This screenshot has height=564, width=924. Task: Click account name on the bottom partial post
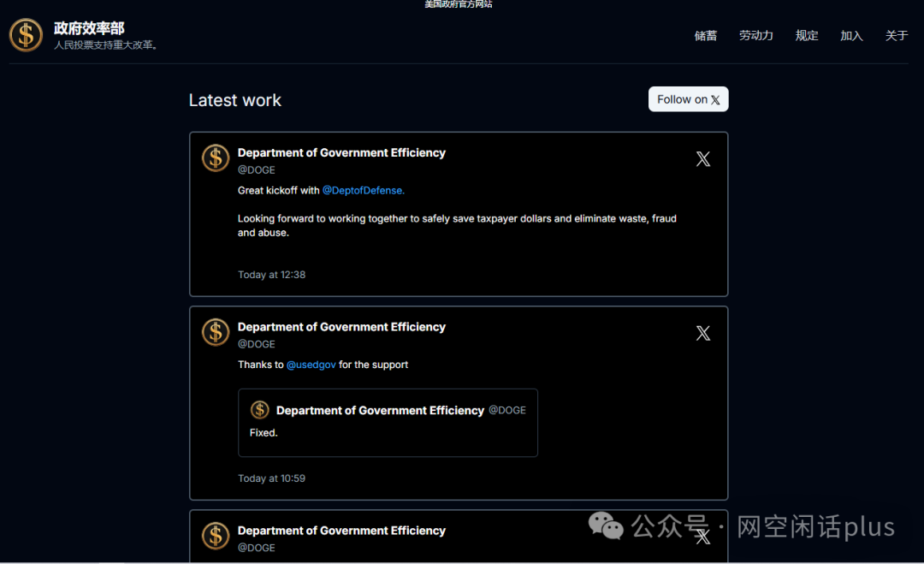pyautogui.click(x=341, y=531)
